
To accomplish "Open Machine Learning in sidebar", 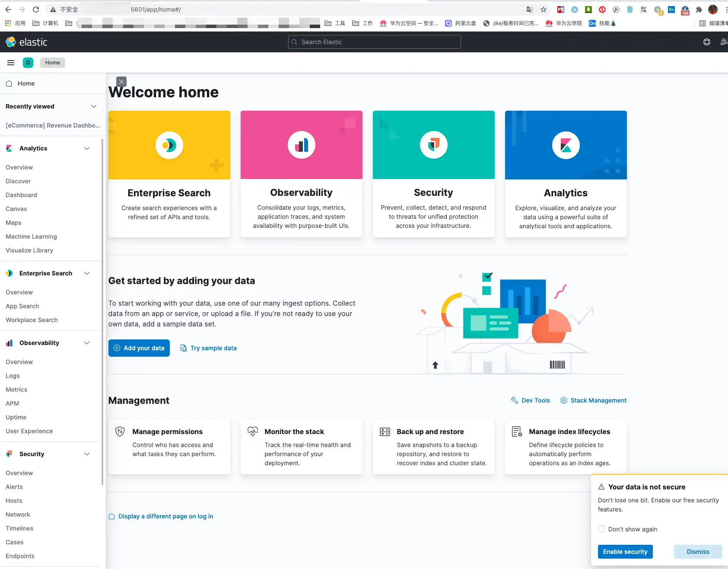I will point(31,237).
